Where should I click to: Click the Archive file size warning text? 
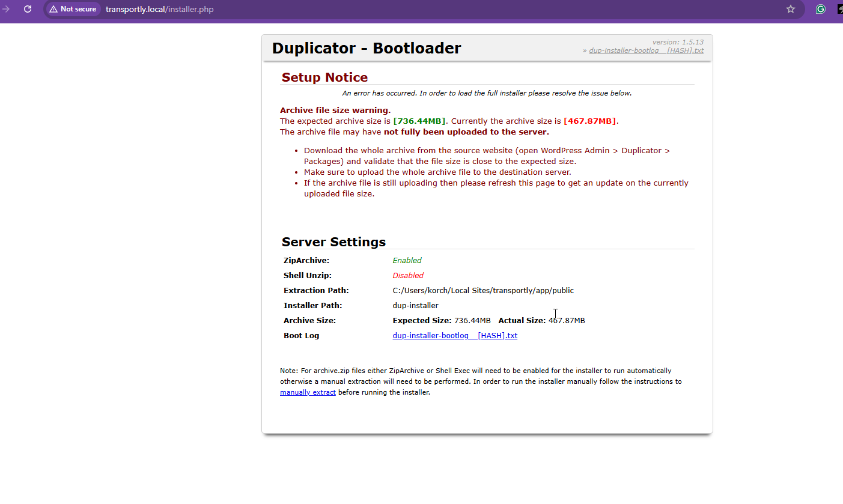[335, 110]
